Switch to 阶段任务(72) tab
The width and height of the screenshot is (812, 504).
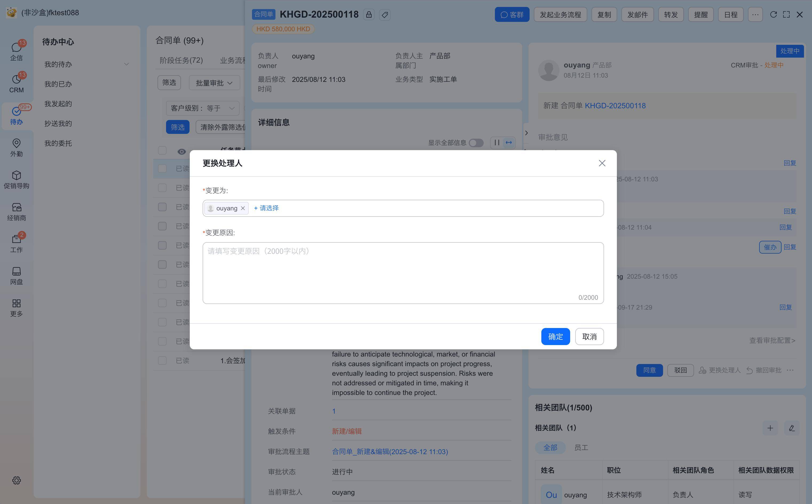181,60
